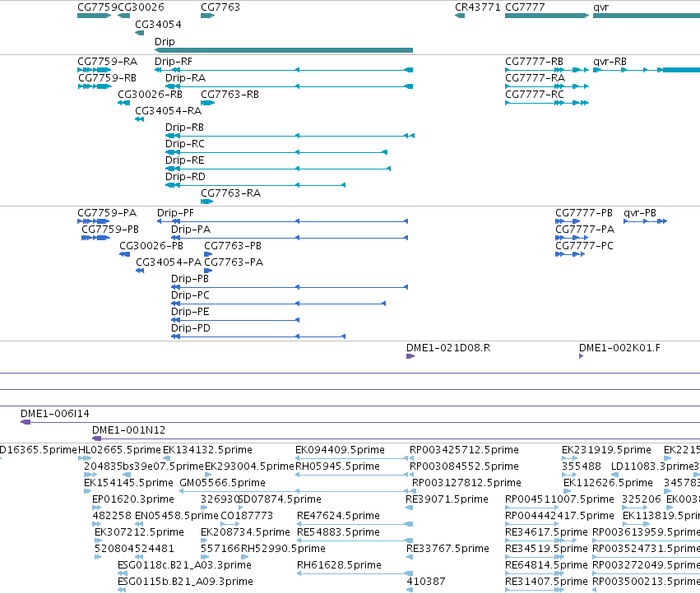Select the CG30026-PB protein
Image resolution: width=700 pixels, height=594 pixels.
[124, 254]
